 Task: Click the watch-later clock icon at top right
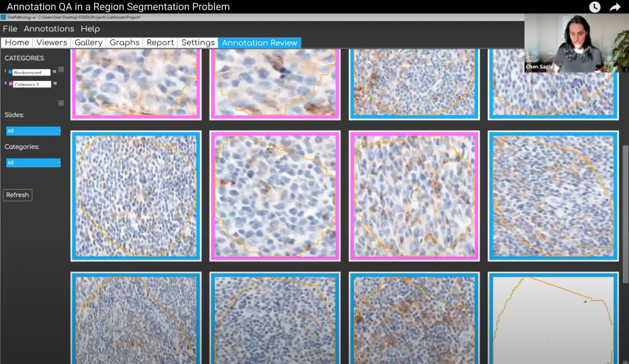pos(593,7)
